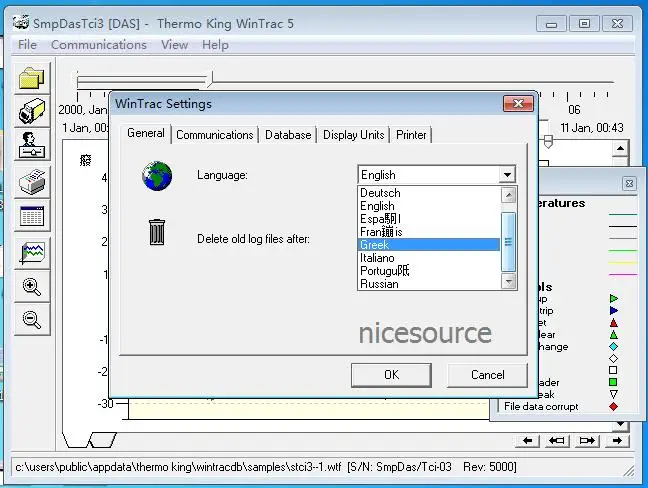Viewport: 648px width, 488px height.
Task: Click the red diamond File data corrupt symbol
Action: point(613,407)
